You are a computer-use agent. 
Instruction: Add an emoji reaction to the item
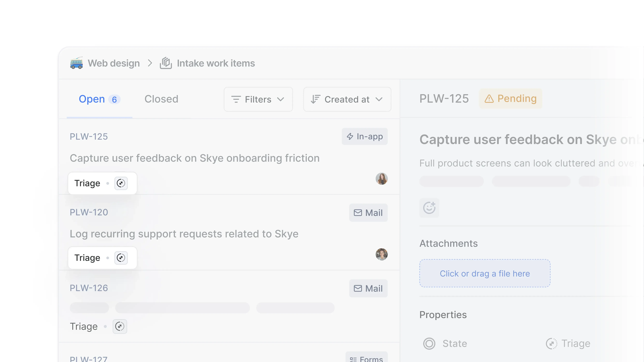(x=429, y=208)
